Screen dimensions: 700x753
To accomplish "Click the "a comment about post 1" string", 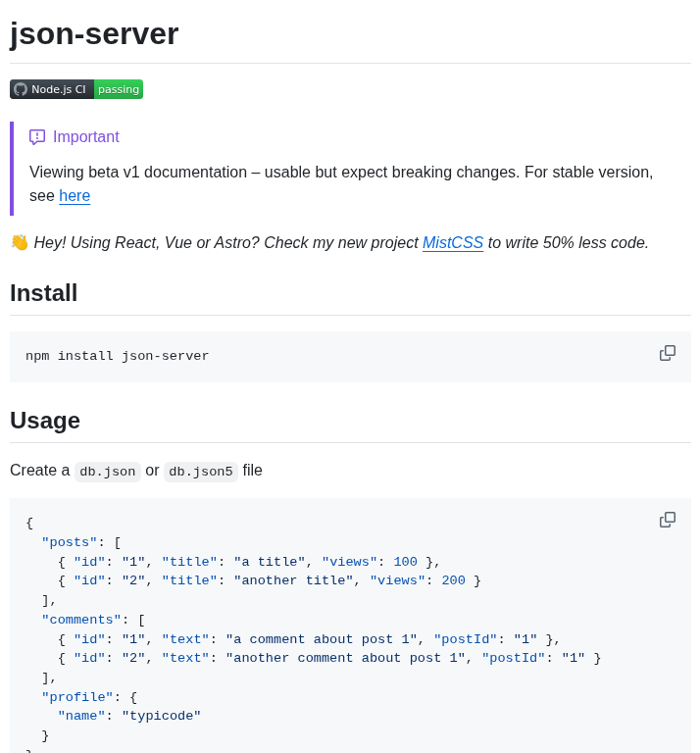I will point(322,639).
